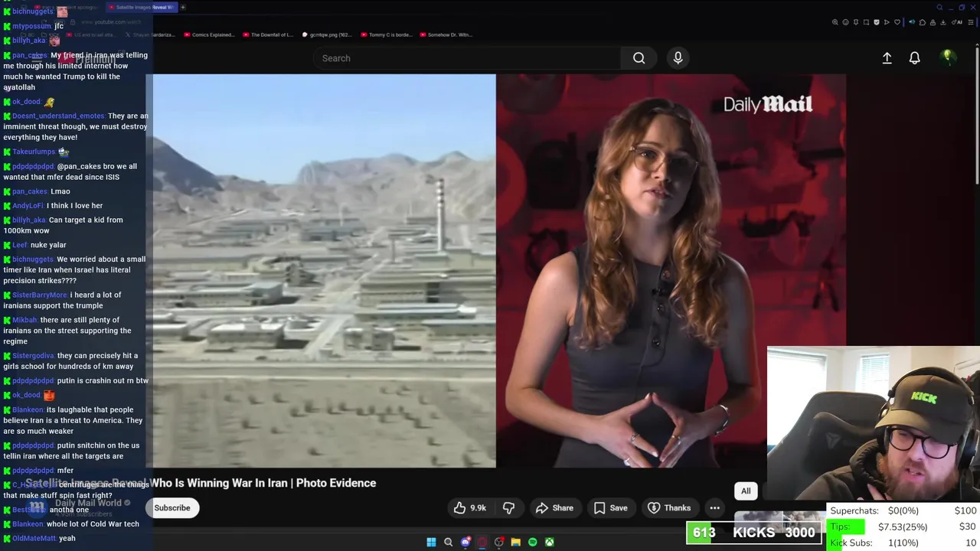The height and width of the screenshot is (551, 980).
Task: Click chat username OldMateMatt
Action: coord(34,539)
